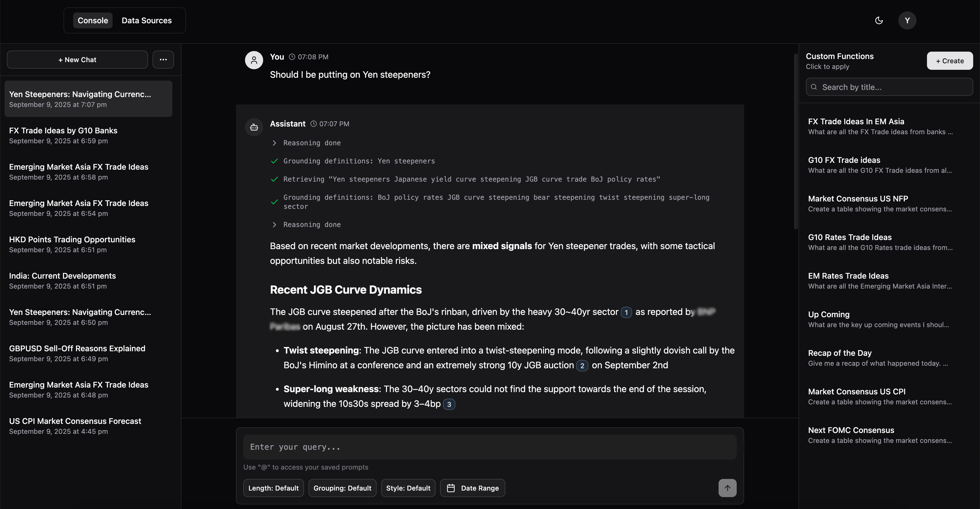Create a custom function via + Create
This screenshot has height=509, width=980.
click(950, 60)
